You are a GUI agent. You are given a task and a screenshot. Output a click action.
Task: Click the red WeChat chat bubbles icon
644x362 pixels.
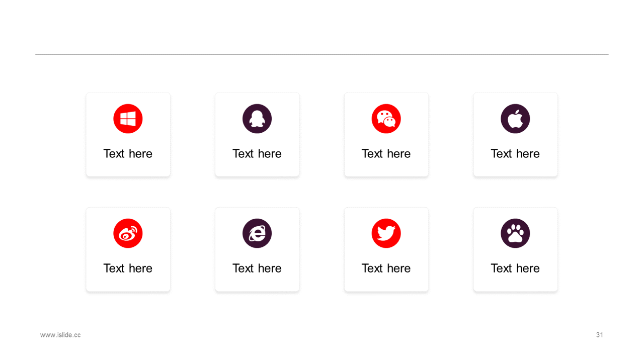pos(386,119)
